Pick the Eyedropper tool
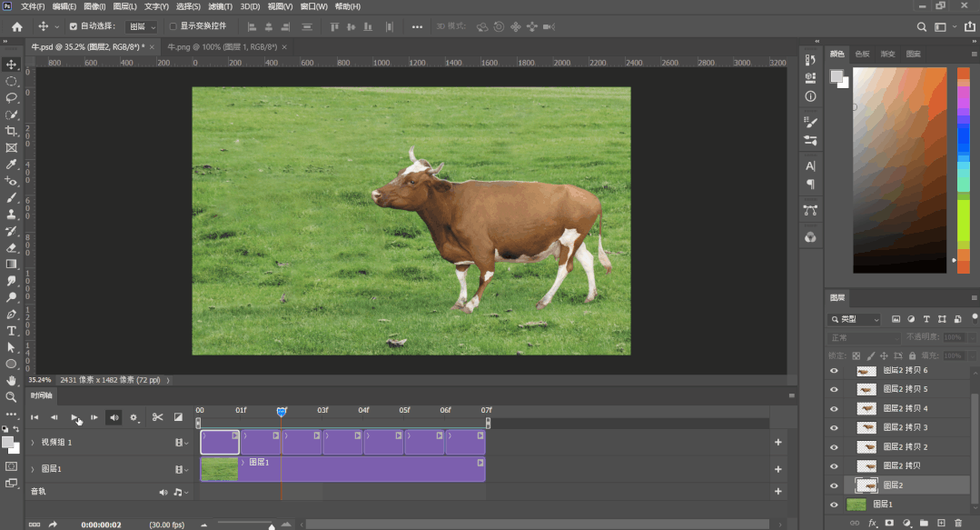The width and height of the screenshot is (980, 530). [12, 165]
